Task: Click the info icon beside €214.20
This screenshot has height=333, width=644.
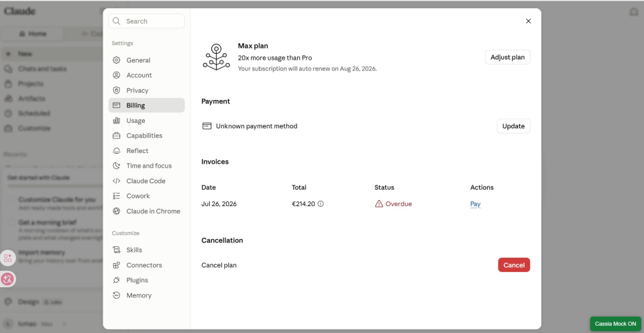Action: pos(321,203)
